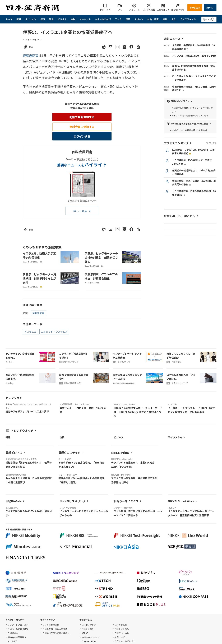Open ranking item KDDIがローソンにTOB
222x644 pixels.
[193, 152]
